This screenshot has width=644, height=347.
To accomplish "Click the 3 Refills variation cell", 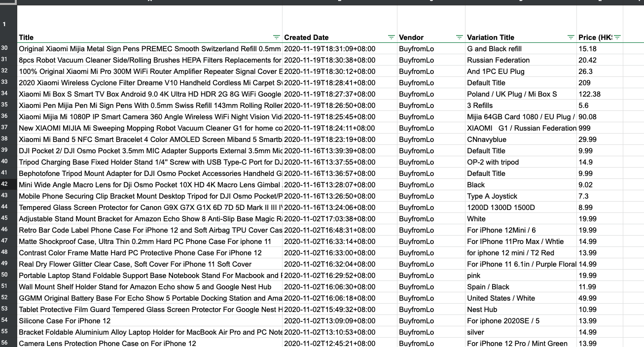I will pos(521,105).
